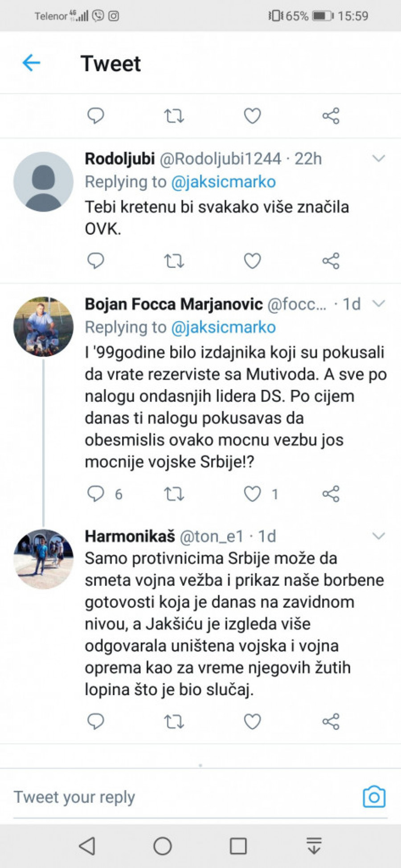Share Bojan Focca Marjanovic's tweet
The height and width of the screenshot is (868, 401).
(331, 494)
